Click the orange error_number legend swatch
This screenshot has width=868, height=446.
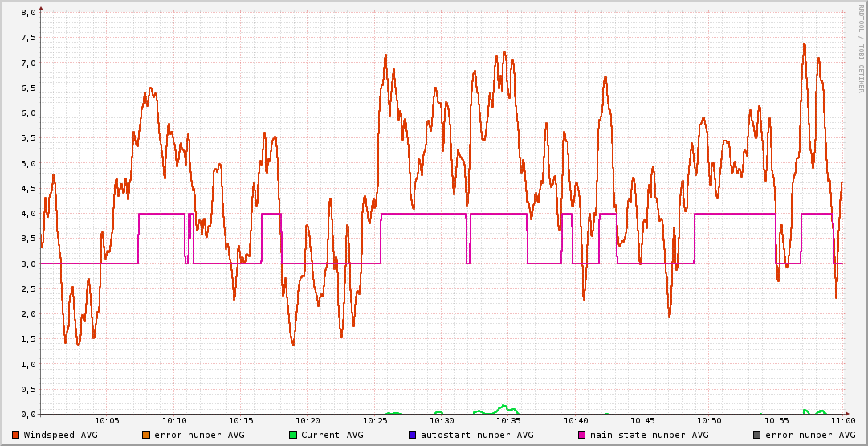pos(146,435)
